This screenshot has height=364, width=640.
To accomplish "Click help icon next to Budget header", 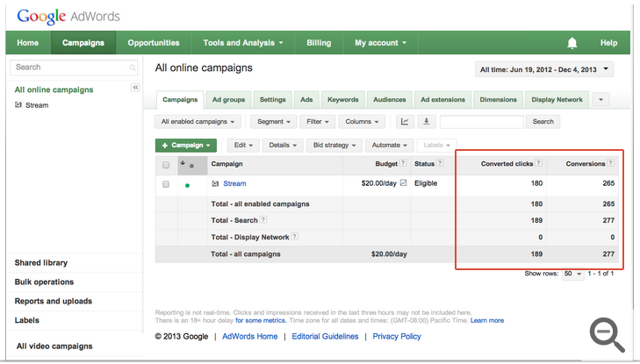I will [403, 163].
